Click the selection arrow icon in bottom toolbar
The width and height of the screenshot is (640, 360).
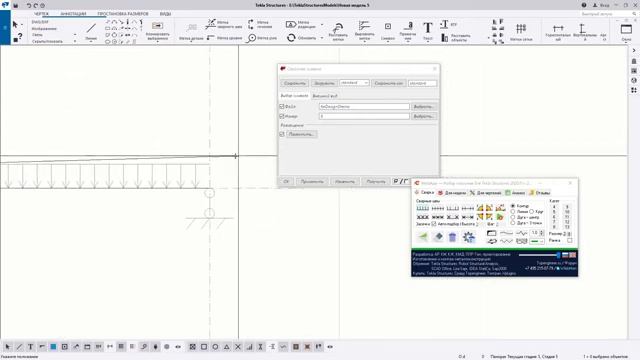pos(8,347)
